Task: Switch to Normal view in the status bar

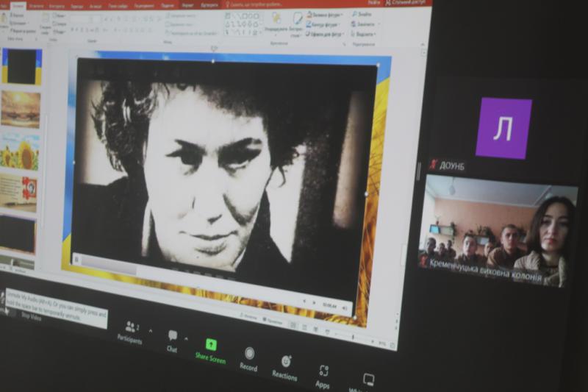Action: tap(293, 325)
